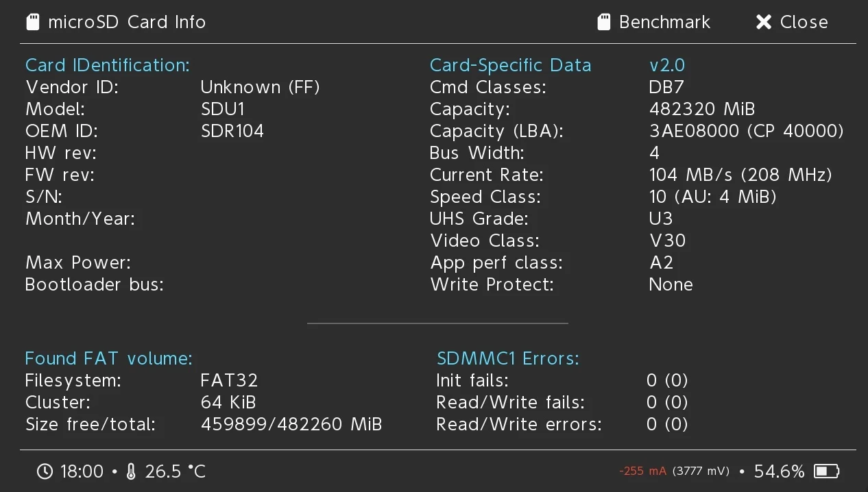The height and width of the screenshot is (492, 868).
Task: Click the 482320 MiB capacity value
Action: point(701,109)
